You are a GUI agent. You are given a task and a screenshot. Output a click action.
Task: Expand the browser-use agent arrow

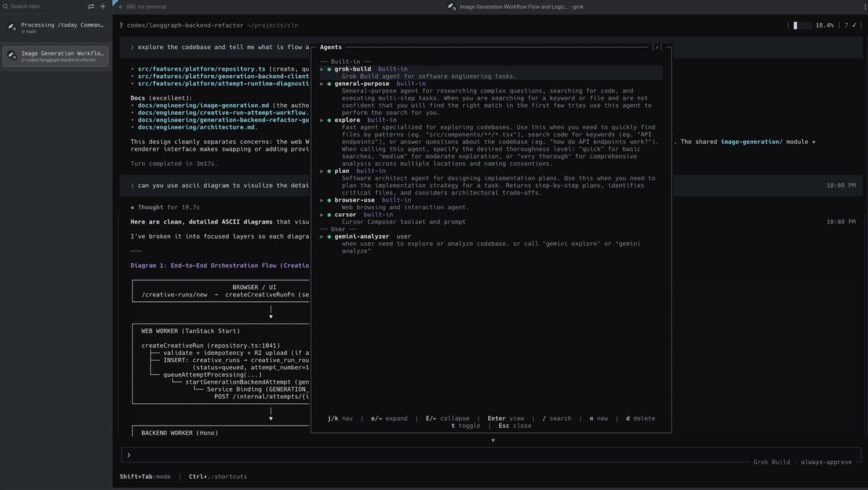[322, 199]
